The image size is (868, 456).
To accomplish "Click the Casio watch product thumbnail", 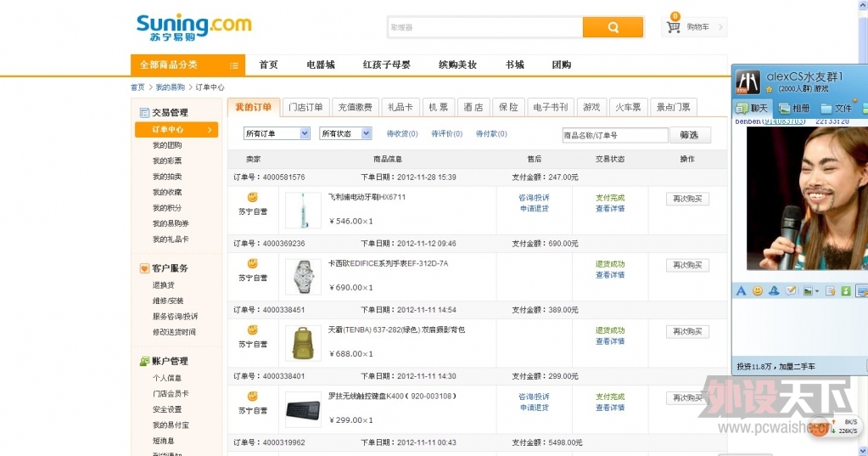I will pos(303,277).
